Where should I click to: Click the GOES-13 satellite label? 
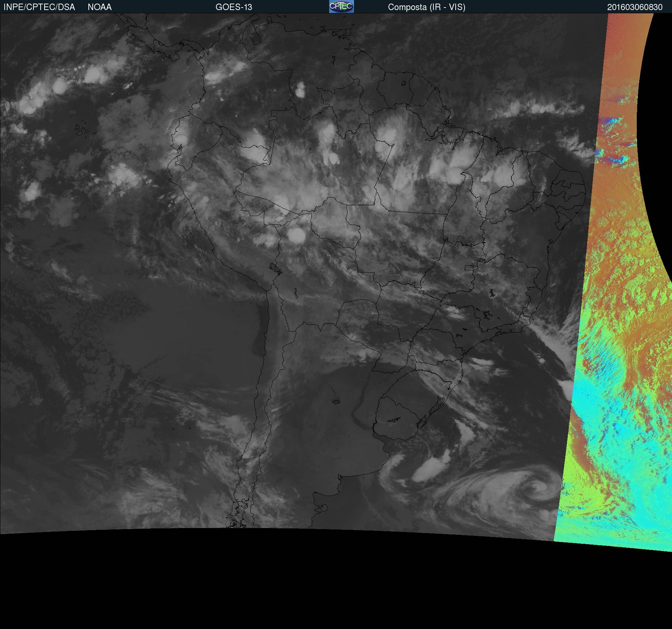coord(234,7)
